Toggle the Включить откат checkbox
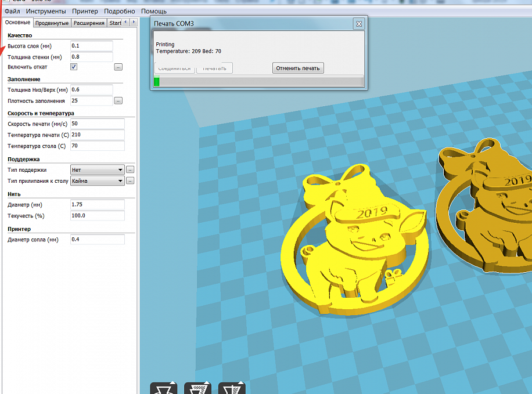The height and width of the screenshot is (394, 532). [74, 67]
